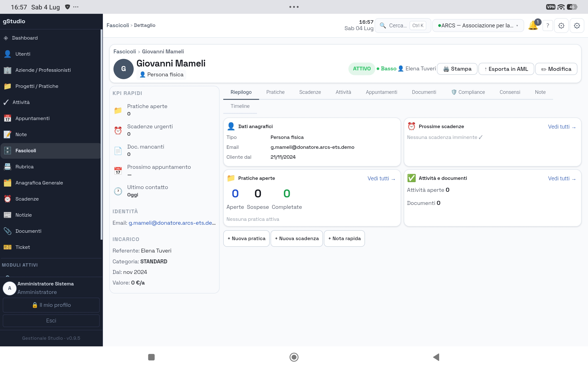
Task: Click Pratiche aperte KPI folder icon
Action: pos(118,110)
